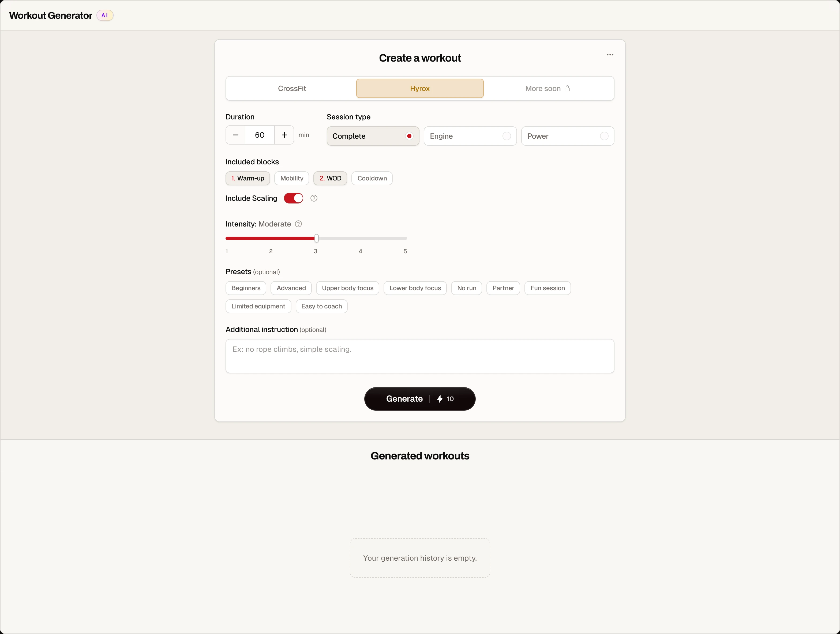Screen dimensions: 840x634
Task: Click the More soon tab
Action: point(547,88)
